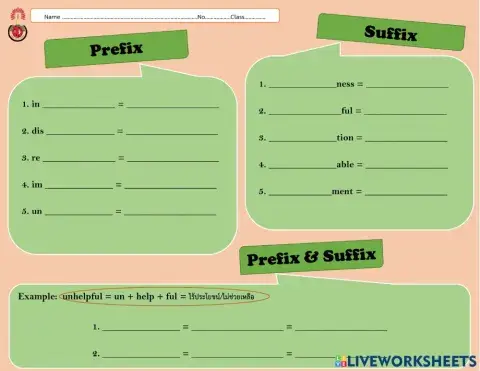Image resolution: width=480 pixels, height=371 pixels.
Task: Click the word blank after prefix 'un'
Action: [x=79, y=211]
